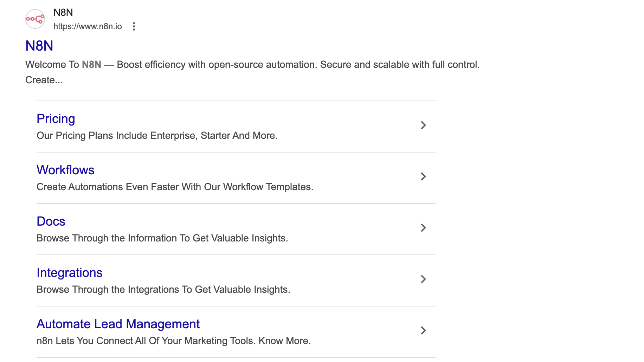644x362 pixels.
Task: Click the chevron arrow in Docs row
Action: coord(423,228)
